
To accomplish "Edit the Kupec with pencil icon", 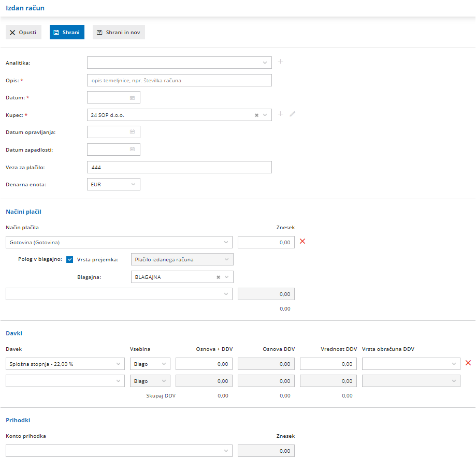I will tap(292, 114).
